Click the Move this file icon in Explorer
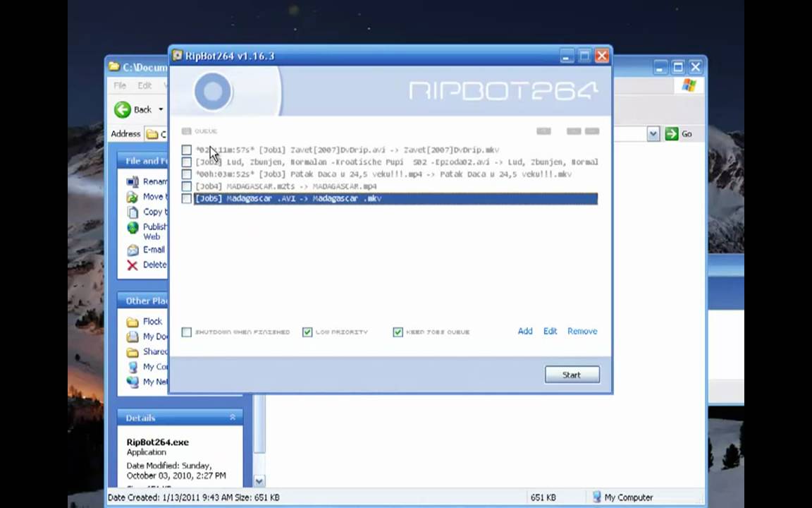The height and width of the screenshot is (508, 812). (x=133, y=197)
